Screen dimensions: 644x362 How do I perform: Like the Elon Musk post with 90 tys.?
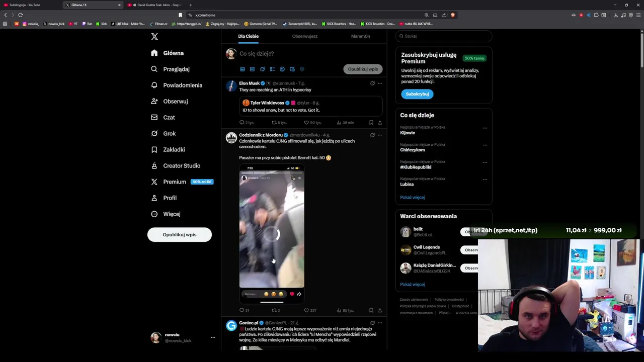click(x=312, y=122)
